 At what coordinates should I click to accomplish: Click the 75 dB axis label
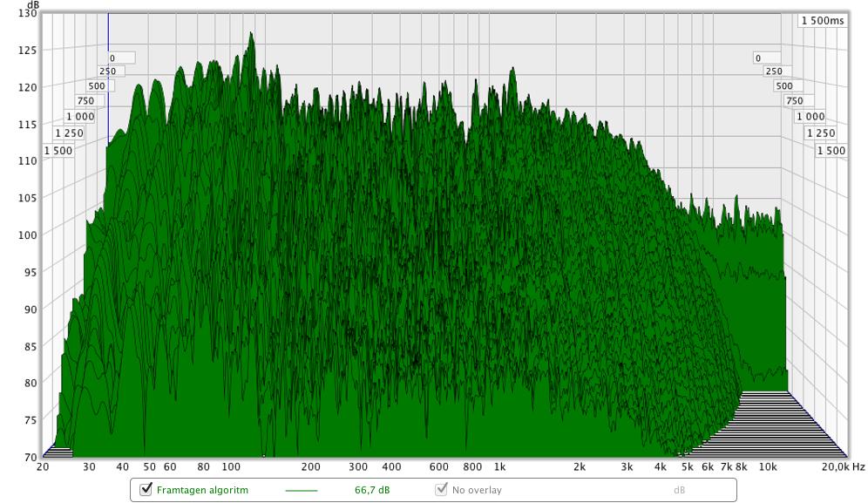click(30, 420)
